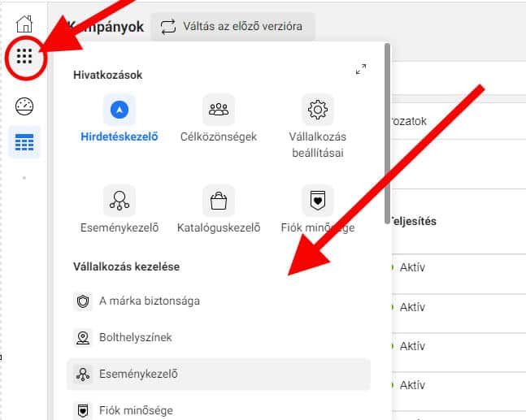Open the account overview gauge icon
Viewport: 526px width, 420px height.
[x=24, y=106]
